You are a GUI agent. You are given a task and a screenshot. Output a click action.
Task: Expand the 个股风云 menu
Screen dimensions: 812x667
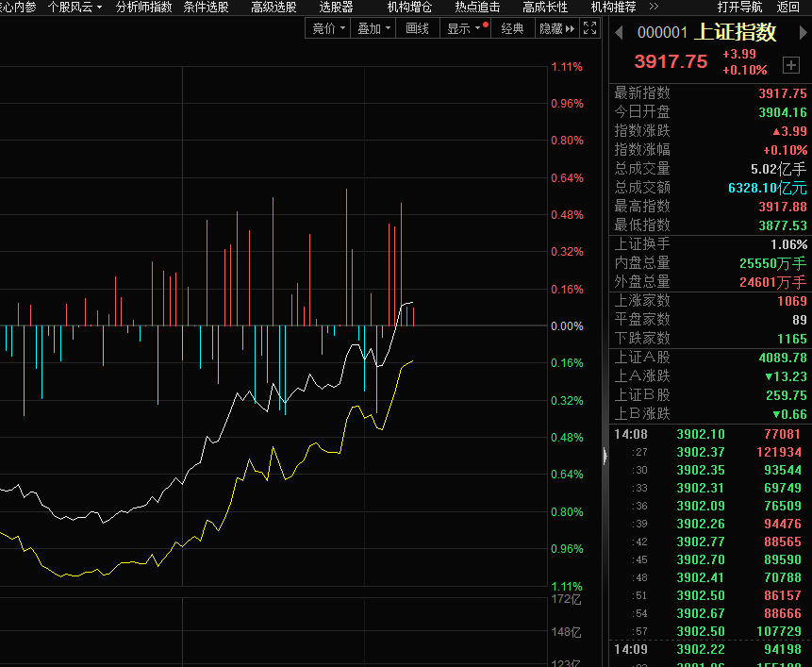click(x=75, y=7)
